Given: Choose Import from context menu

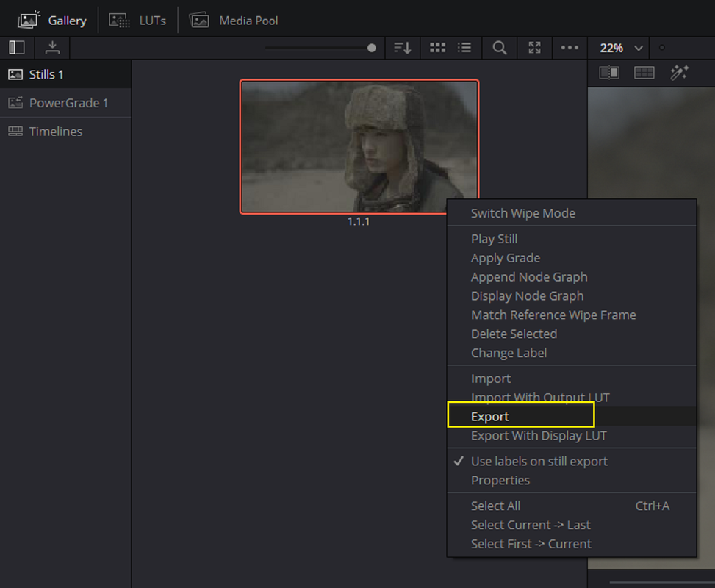Looking at the screenshot, I should click(x=572, y=379).
